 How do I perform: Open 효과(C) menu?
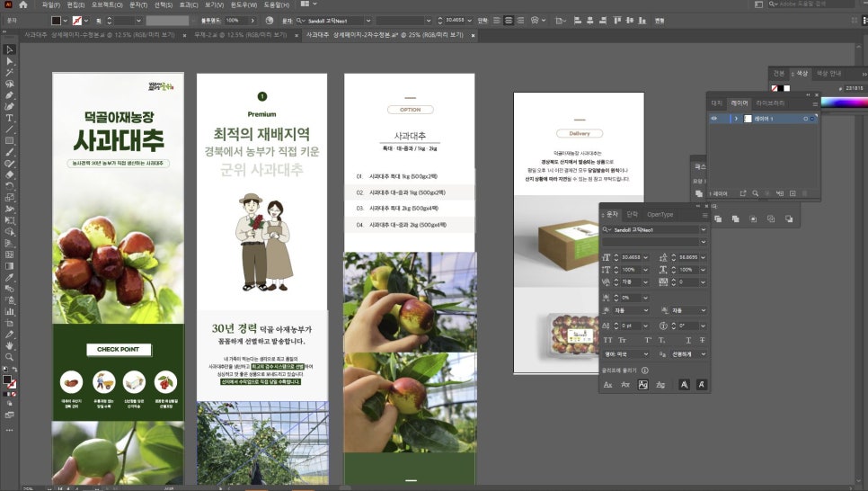189,4
